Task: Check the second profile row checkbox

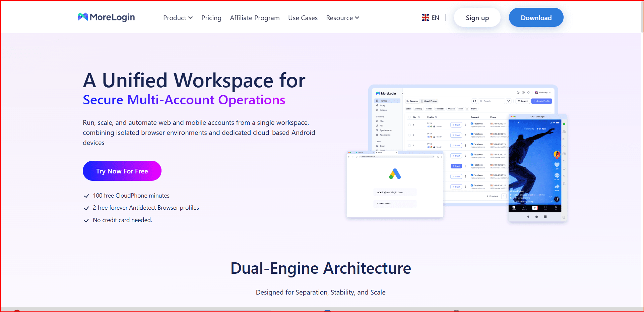Action: 409,135
